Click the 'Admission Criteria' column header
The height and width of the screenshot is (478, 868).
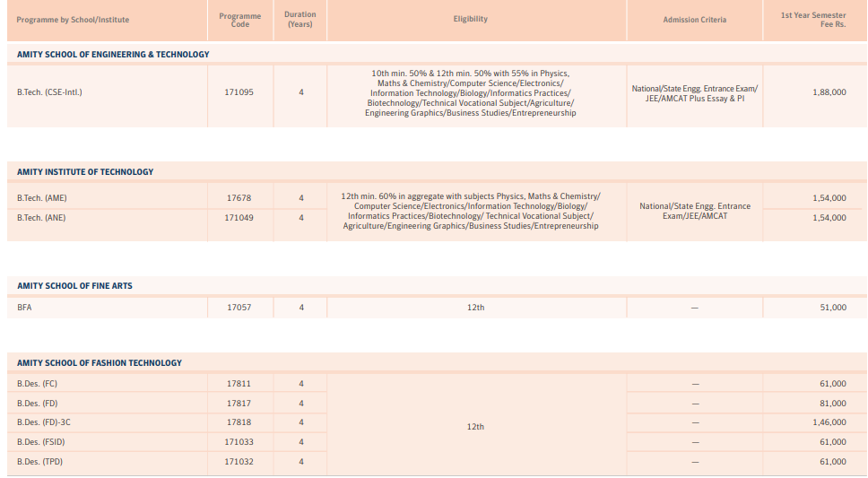(x=695, y=20)
